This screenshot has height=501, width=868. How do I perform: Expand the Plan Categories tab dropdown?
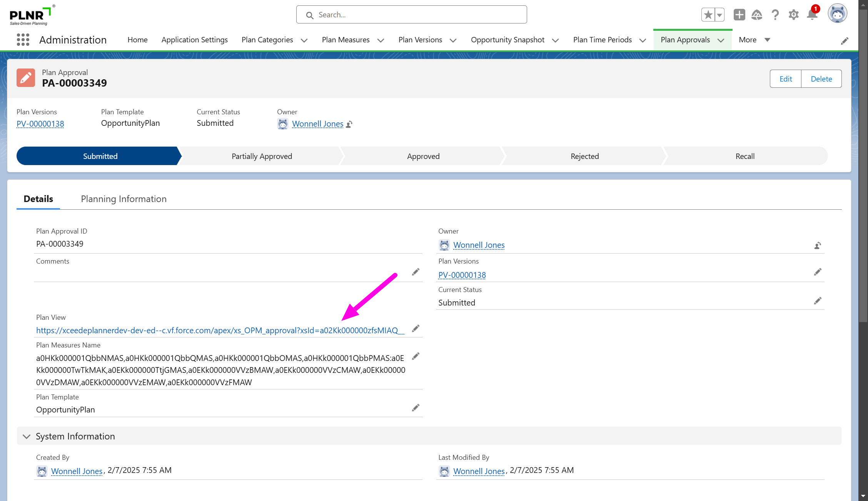(304, 40)
